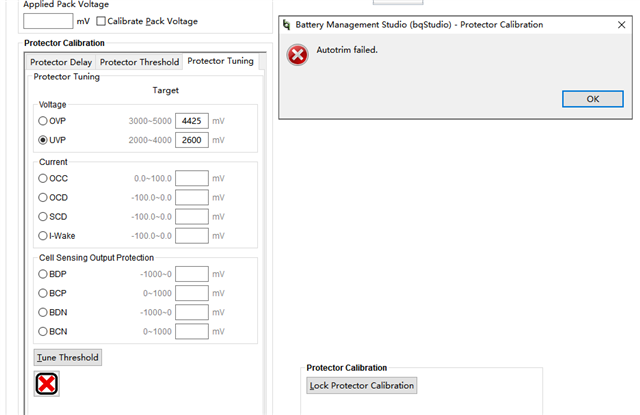Click the UVP range text '2000~4000'
Screen dimensions: 640x415
tap(150, 140)
